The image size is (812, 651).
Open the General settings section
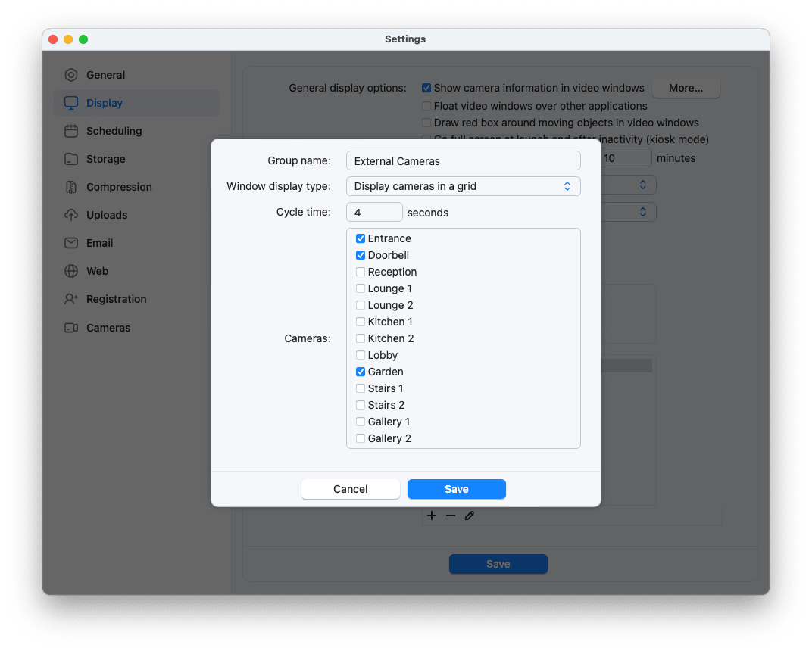103,75
